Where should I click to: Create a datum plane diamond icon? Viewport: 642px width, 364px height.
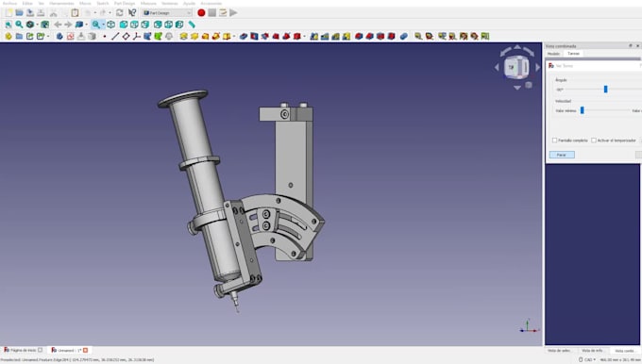(x=126, y=37)
